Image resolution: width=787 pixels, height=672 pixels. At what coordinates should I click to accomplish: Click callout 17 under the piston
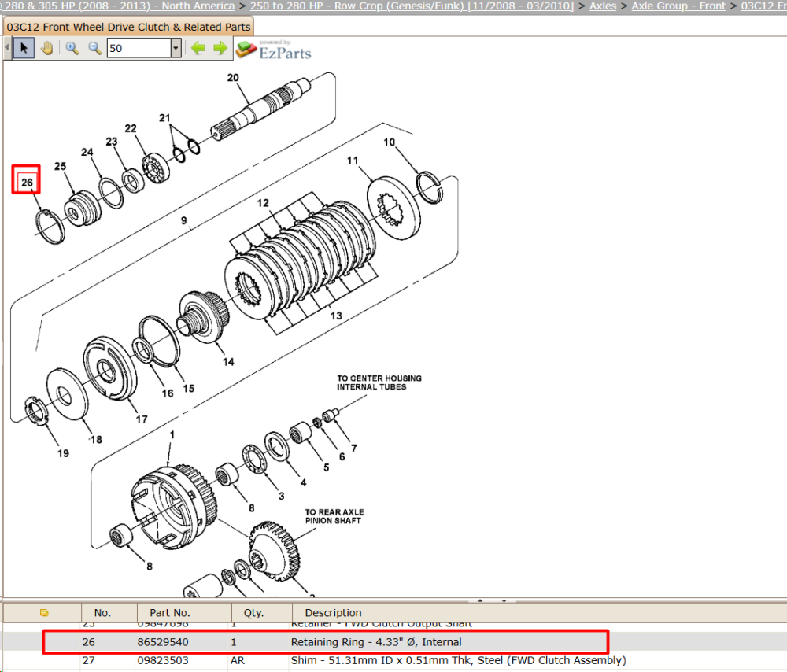tap(142, 419)
